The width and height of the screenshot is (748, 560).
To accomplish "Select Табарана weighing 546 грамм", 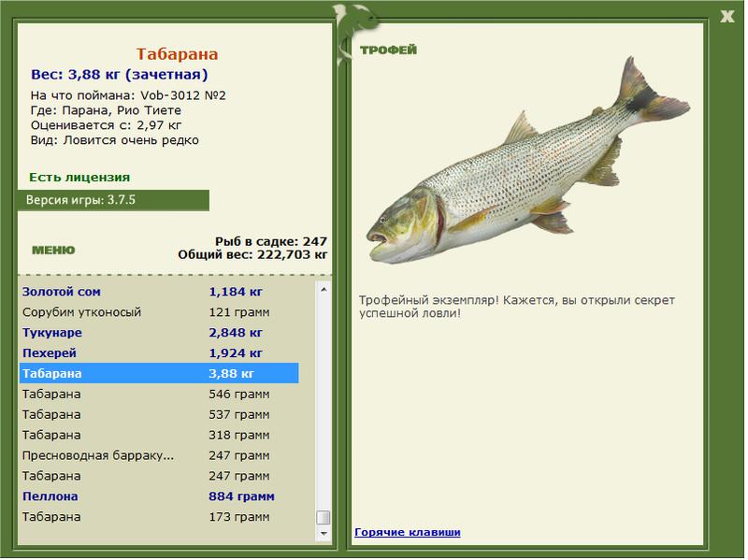I will [x=159, y=395].
